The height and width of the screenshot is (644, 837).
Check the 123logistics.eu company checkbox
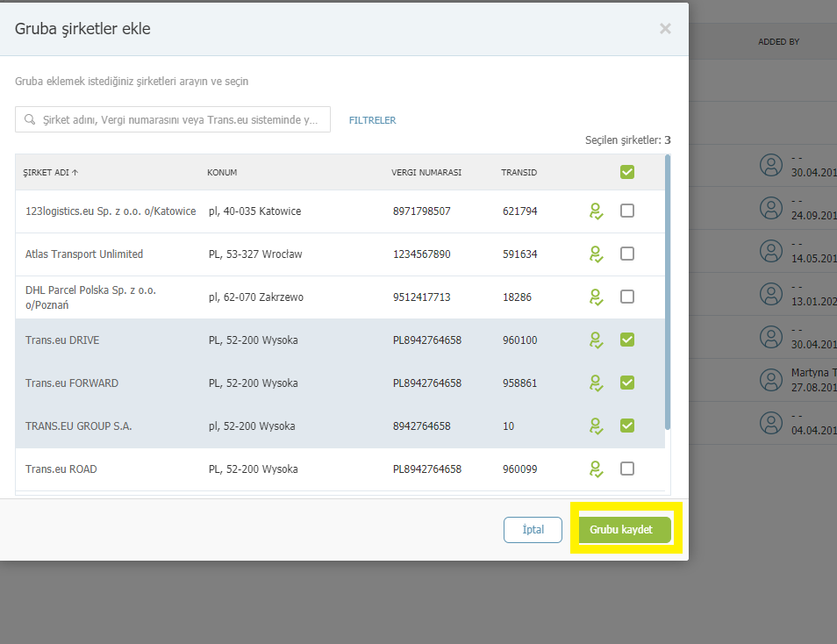click(627, 211)
